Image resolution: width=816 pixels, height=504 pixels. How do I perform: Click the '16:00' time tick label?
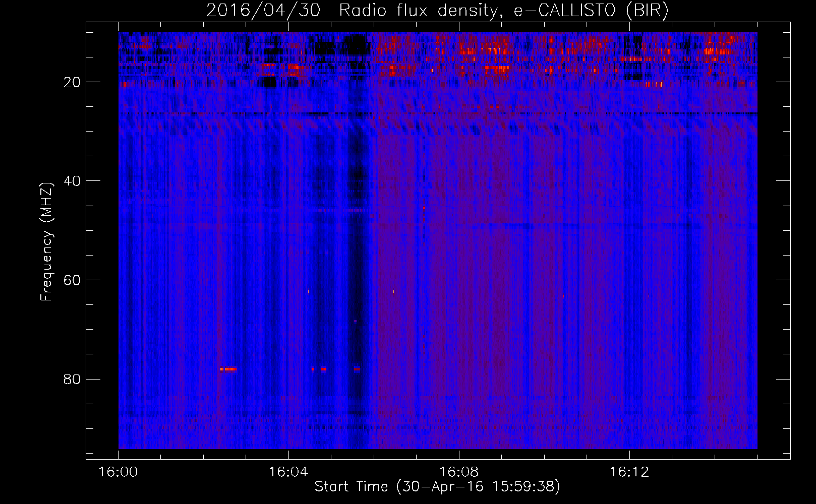tap(118, 472)
